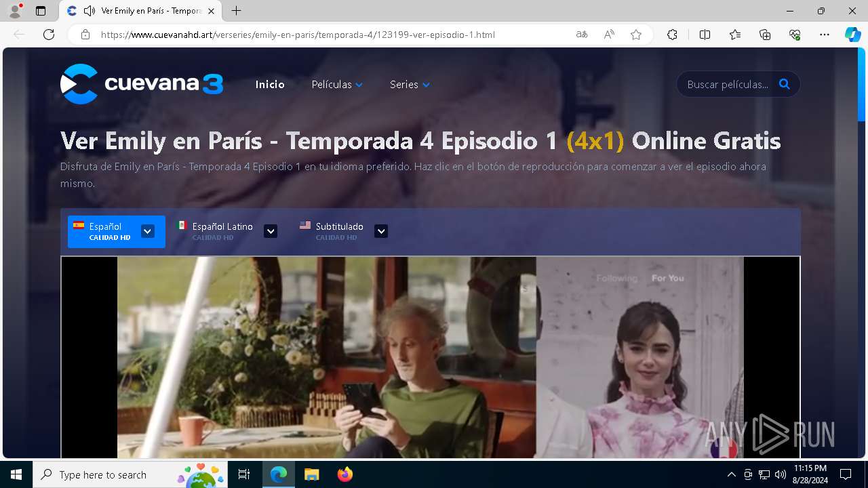This screenshot has width=868, height=488.
Task: Go to Inicio in the navigation
Action: [270, 85]
